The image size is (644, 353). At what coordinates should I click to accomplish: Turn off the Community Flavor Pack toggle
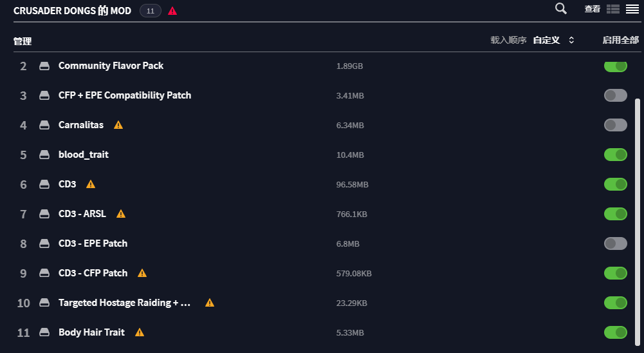(x=615, y=66)
